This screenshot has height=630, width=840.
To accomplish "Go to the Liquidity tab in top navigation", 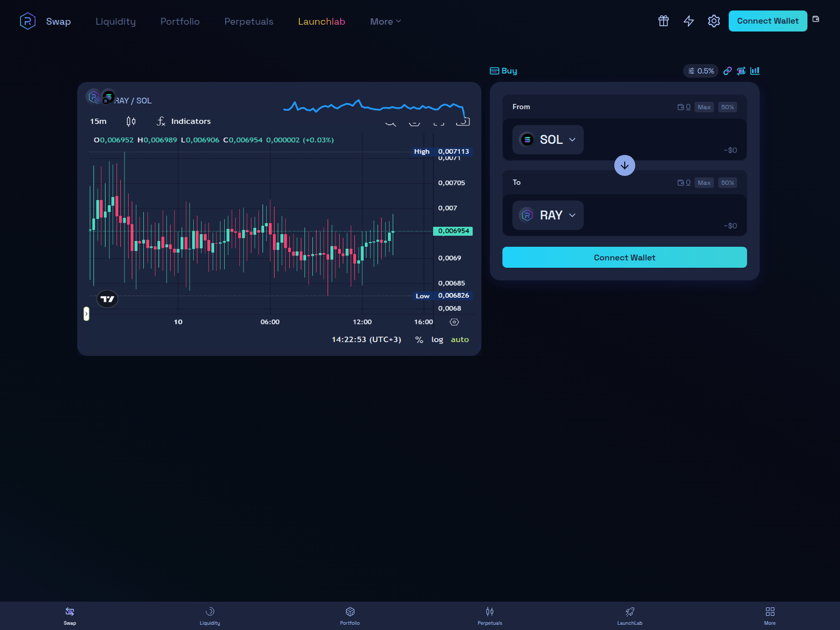I will coord(115,22).
